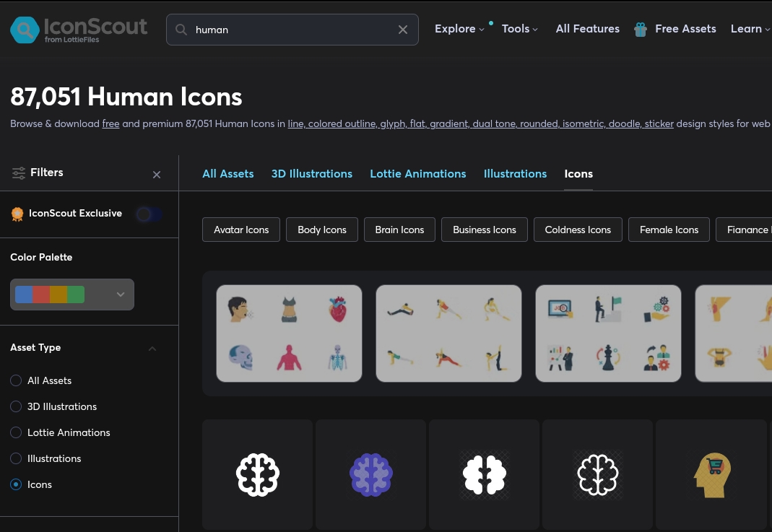Open the line brain with stem icon
Screen dimensions: 772x532
[598, 474]
